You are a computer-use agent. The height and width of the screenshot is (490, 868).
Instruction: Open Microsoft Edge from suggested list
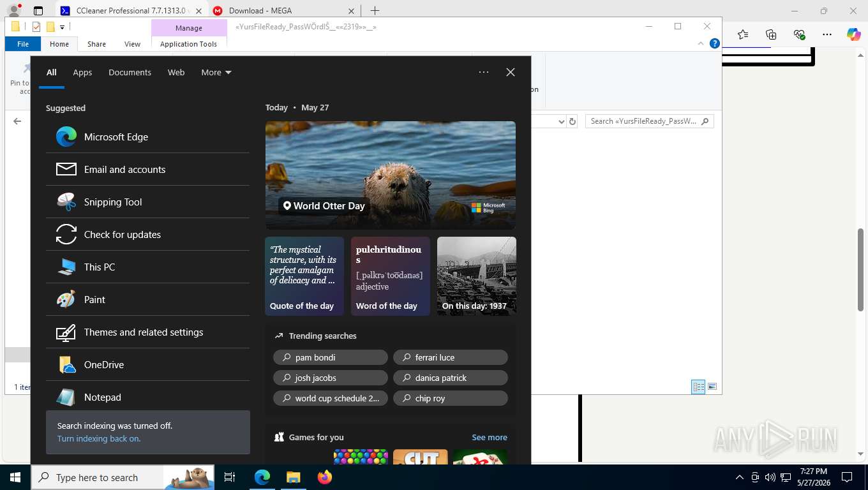pos(147,137)
